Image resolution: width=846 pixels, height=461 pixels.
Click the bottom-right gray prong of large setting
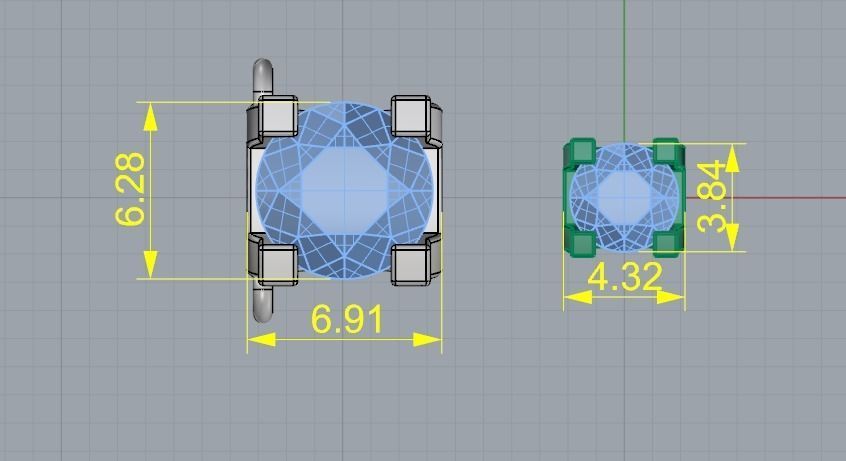pyautogui.click(x=411, y=265)
